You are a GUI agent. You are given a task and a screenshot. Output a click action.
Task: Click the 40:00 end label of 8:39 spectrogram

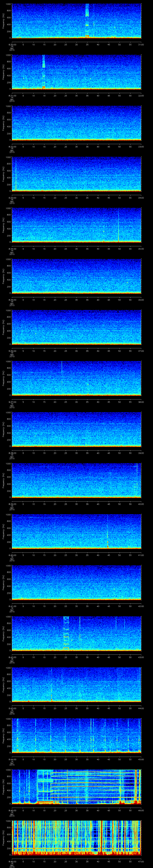coord(141,504)
